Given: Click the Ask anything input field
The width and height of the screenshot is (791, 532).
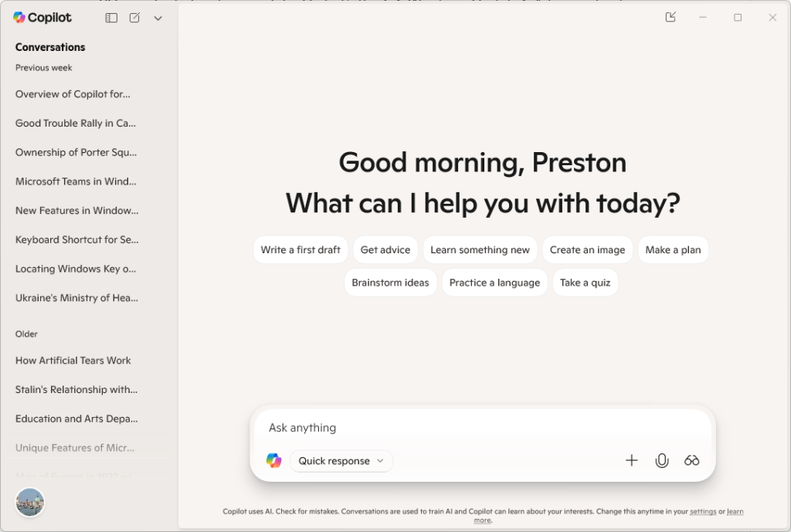Looking at the screenshot, I should [x=479, y=428].
